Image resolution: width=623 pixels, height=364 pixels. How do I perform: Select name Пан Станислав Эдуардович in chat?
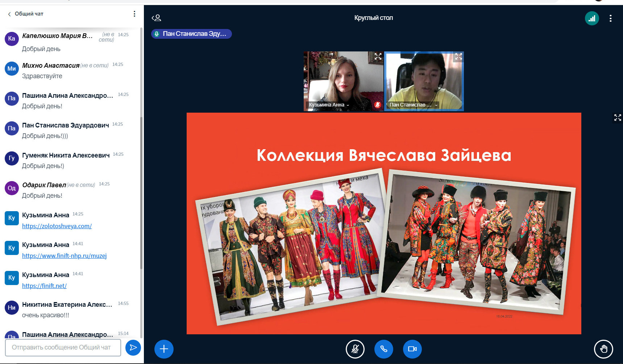pos(66,125)
